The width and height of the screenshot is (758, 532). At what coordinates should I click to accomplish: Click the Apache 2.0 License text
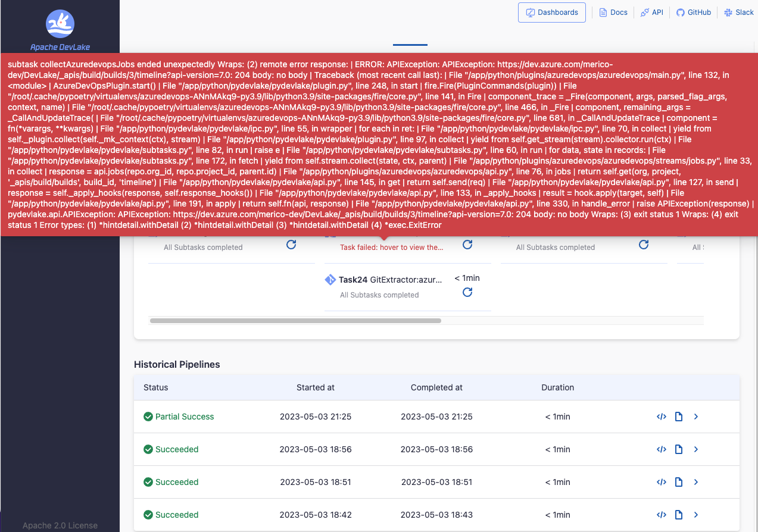coord(60,525)
